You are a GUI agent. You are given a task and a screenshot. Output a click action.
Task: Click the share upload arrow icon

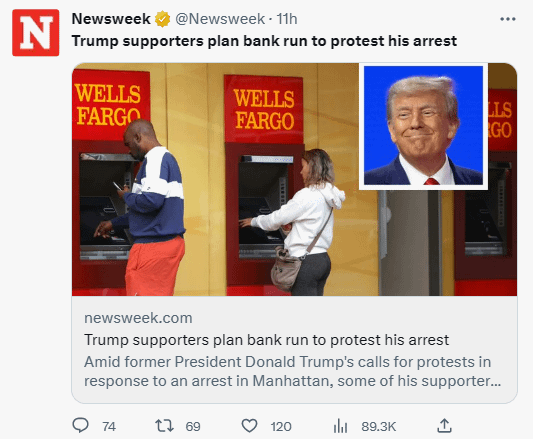444,425
